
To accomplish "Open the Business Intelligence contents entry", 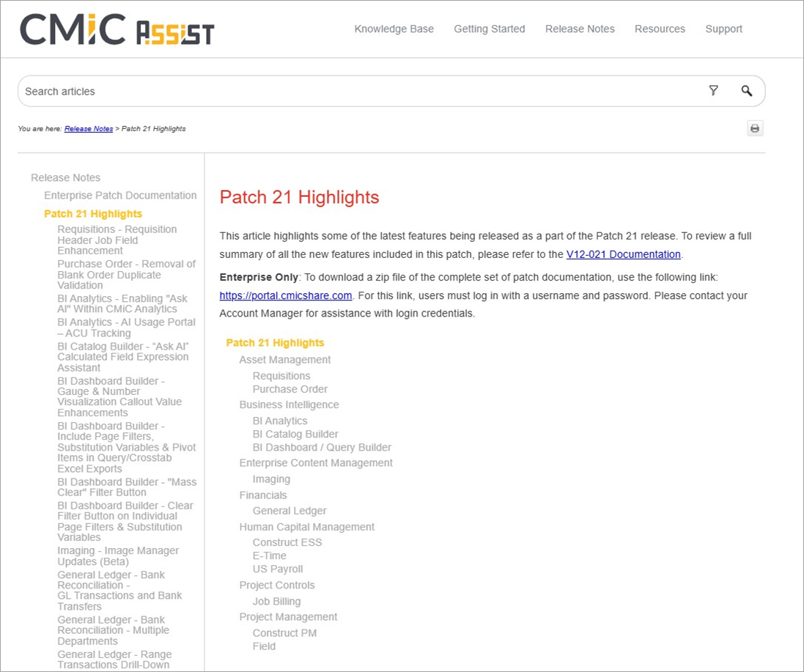I will [x=289, y=405].
